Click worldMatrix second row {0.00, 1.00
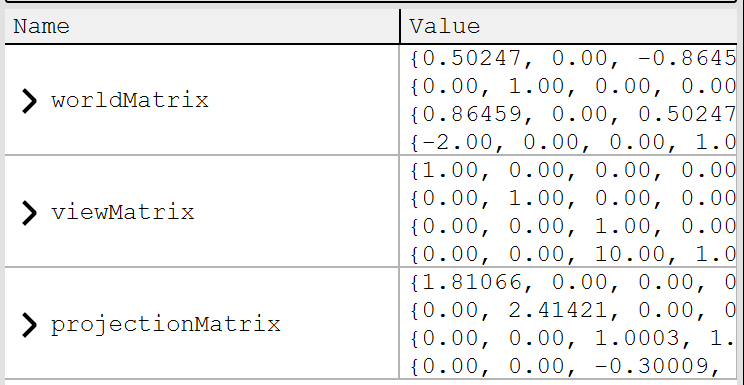 (x=573, y=87)
